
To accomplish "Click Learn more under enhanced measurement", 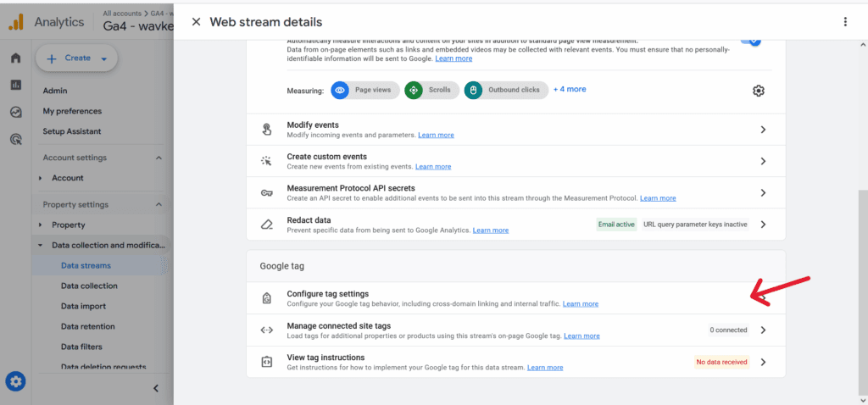I will pyautogui.click(x=454, y=58).
